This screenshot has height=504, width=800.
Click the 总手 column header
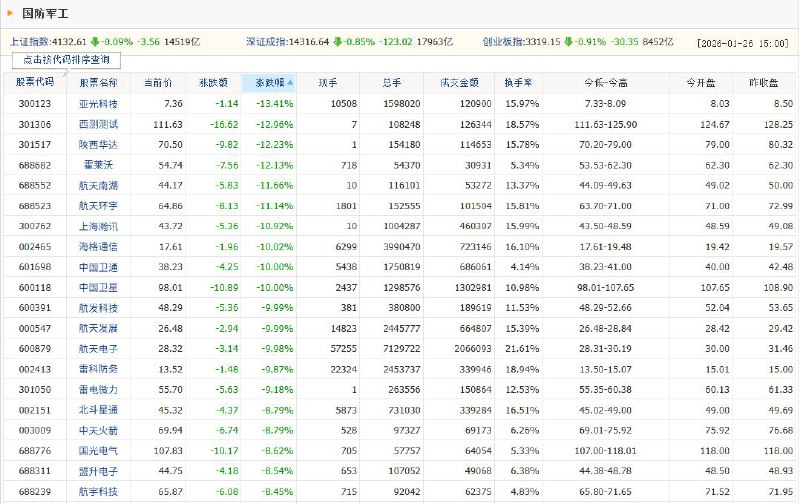(391, 83)
